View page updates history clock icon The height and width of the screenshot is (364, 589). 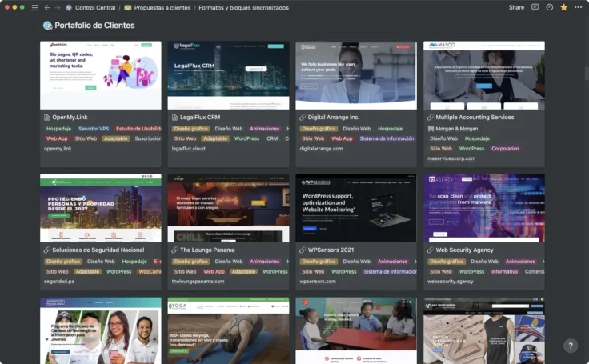[x=549, y=7]
